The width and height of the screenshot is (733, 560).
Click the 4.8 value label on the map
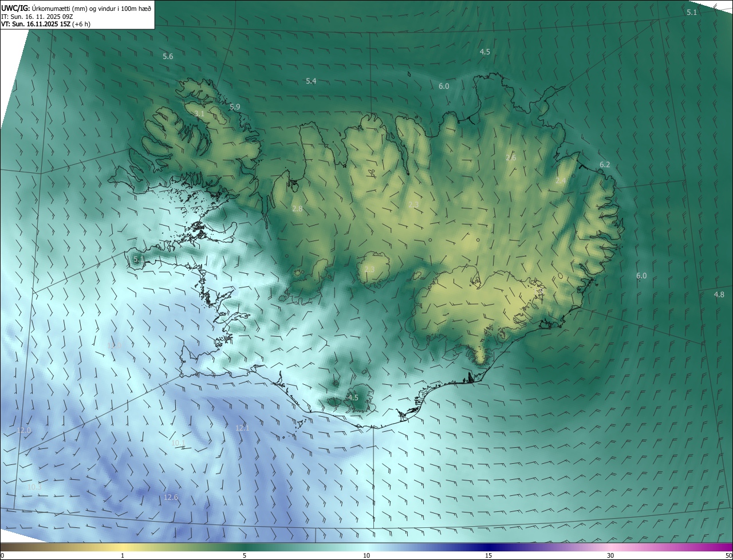click(719, 295)
